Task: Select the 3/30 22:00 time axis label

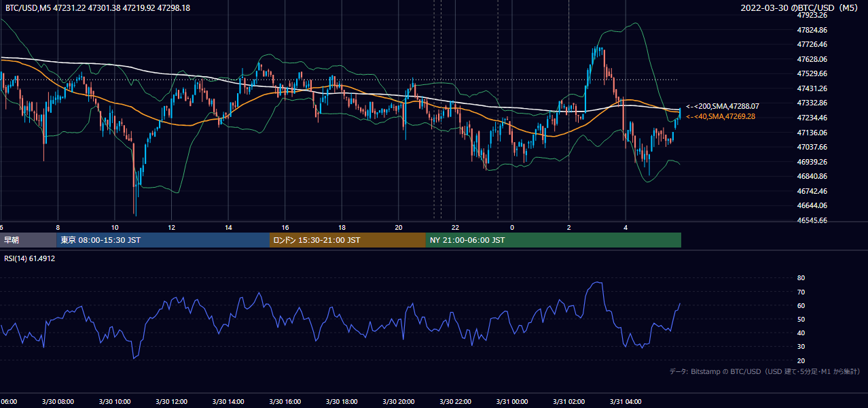Action: (456, 401)
